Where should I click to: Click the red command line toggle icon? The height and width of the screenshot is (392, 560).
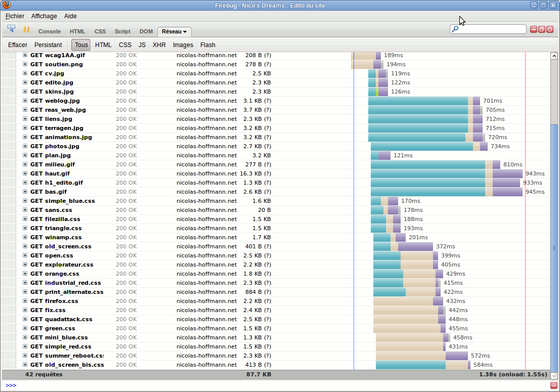coord(554,385)
